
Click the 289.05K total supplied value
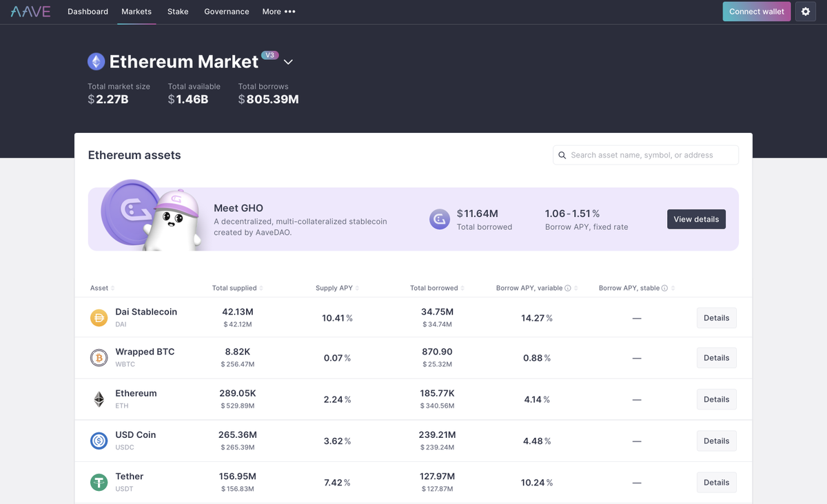238,393
